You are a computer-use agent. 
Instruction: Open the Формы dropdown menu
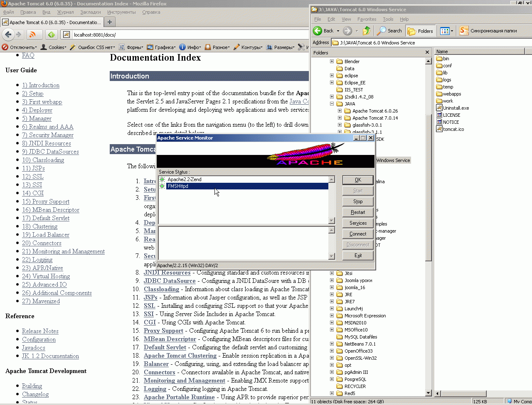click(131, 47)
